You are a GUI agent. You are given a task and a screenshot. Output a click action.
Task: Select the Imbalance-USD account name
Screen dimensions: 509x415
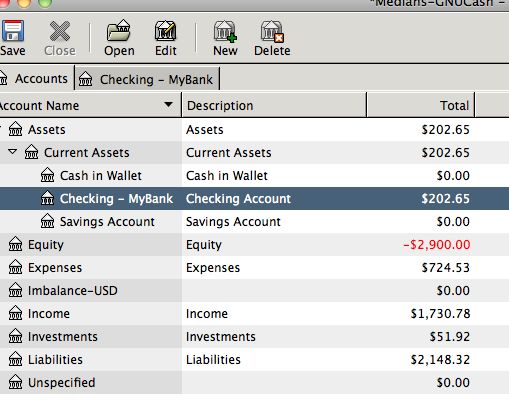73,291
